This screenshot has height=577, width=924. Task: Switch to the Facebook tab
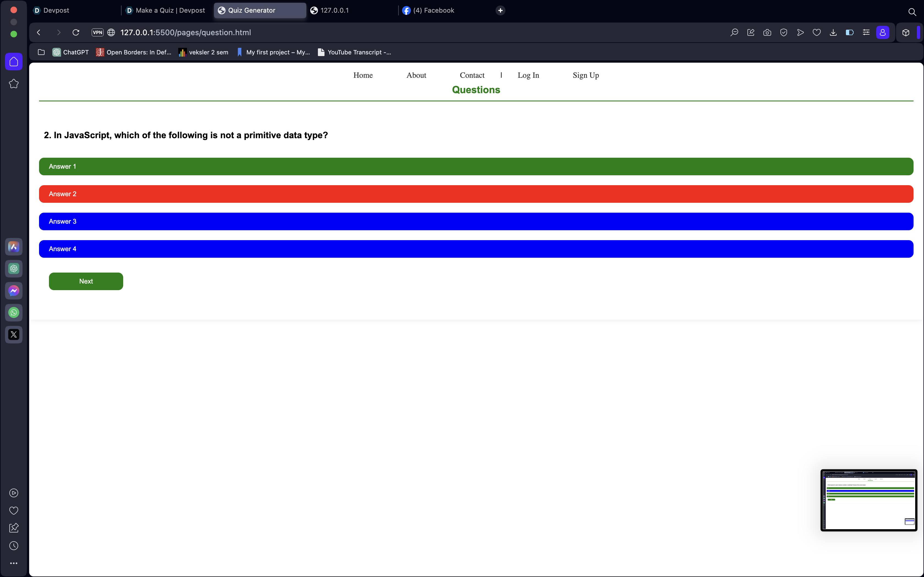[433, 10]
